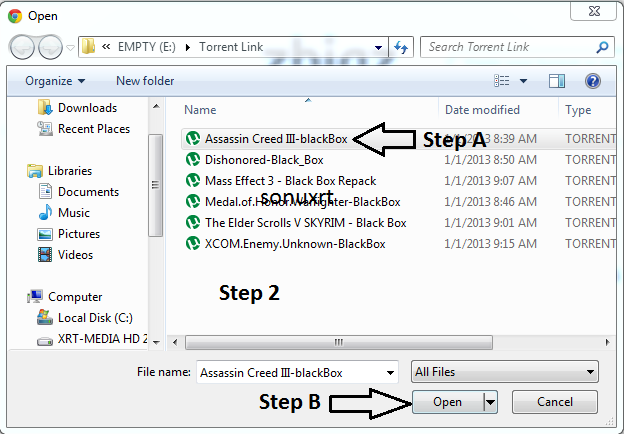Select Mass Effect 3 - Black Box Repack

290,181
